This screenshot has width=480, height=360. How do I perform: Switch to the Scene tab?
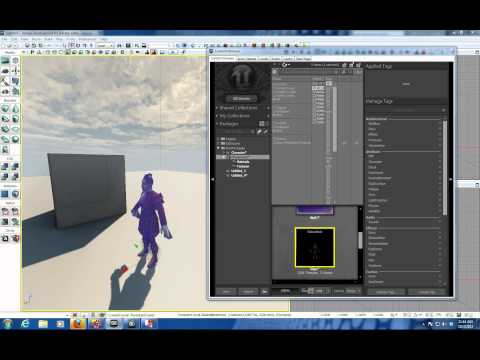pos(275,59)
